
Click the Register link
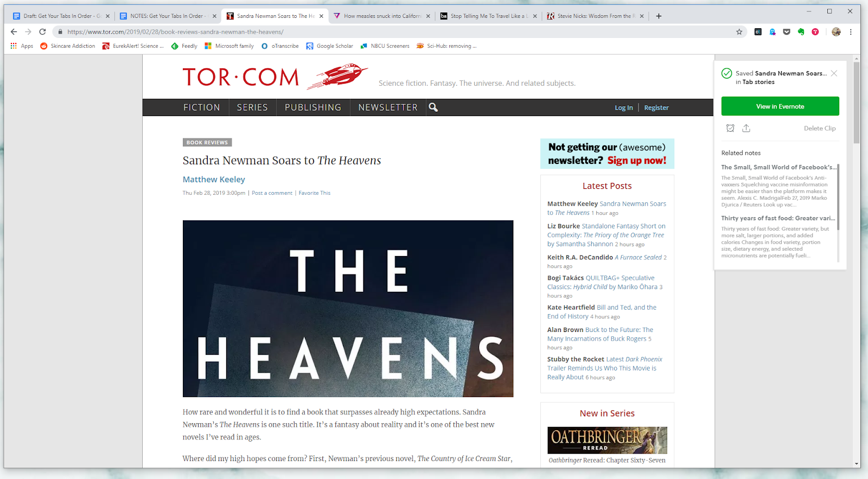656,108
